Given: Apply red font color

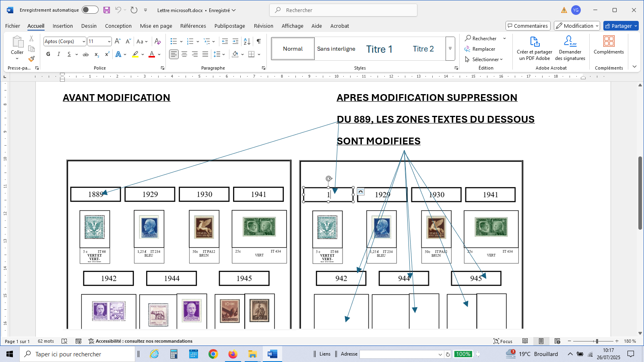Looking at the screenshot, I should (x=152, y=54).
